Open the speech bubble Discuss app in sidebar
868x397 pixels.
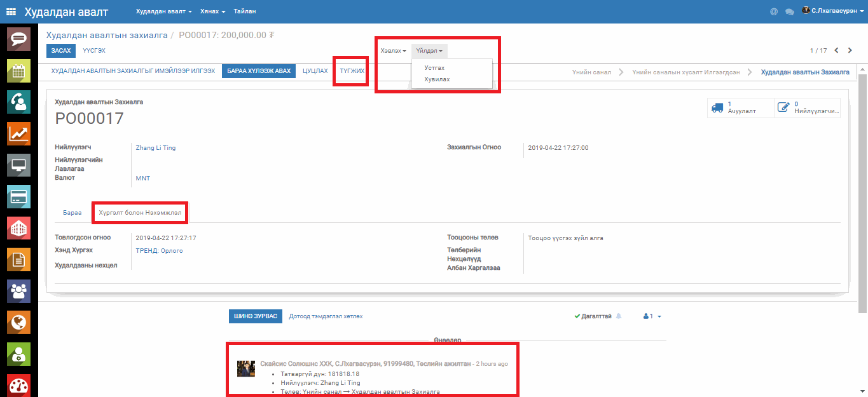point(18,39)
